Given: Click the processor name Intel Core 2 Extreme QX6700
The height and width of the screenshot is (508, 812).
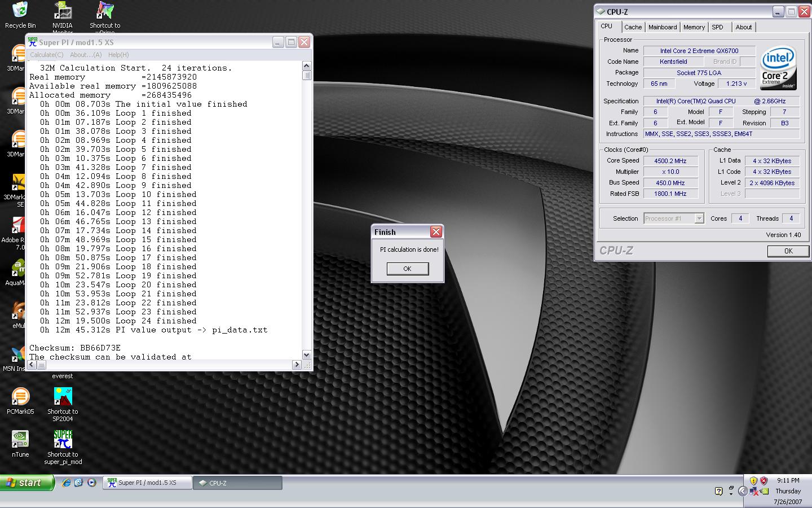Looking at the screenshot, I should pyautogui.click(x=699, y=51).
